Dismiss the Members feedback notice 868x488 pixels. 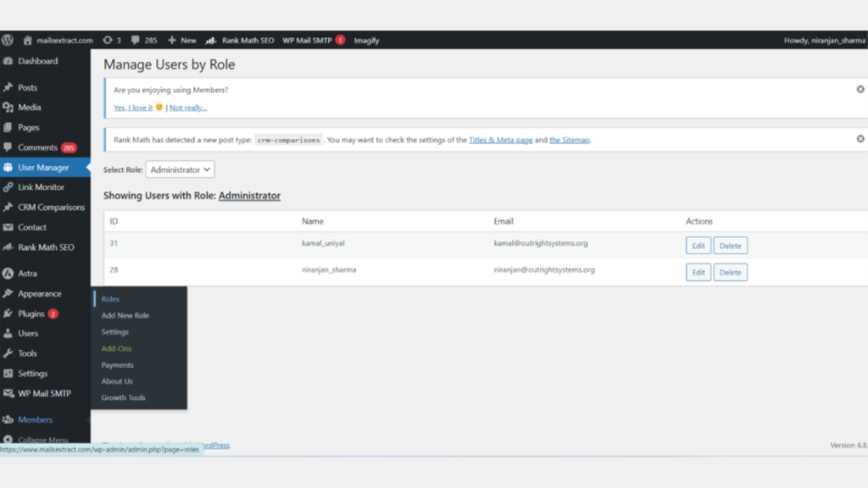(x=860, y=89)
